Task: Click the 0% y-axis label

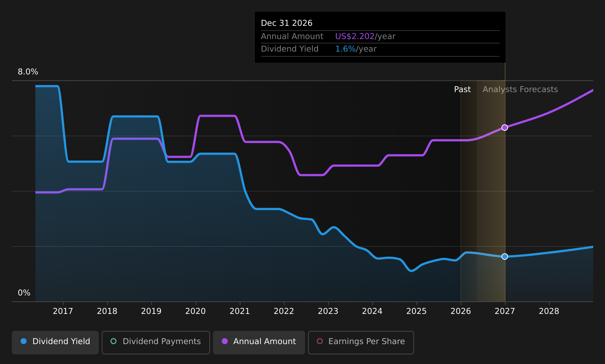Action: (x=24, y=293)
